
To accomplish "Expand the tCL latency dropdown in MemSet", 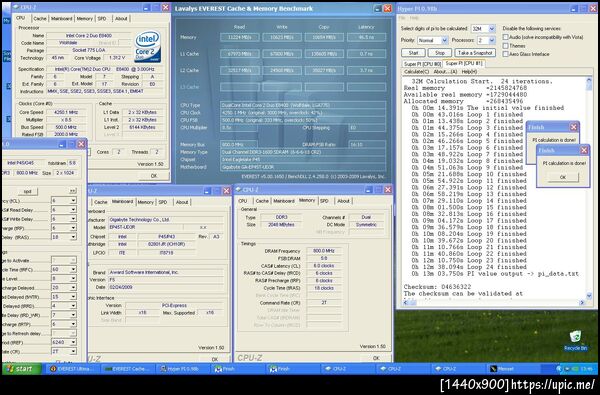I will pyautogui.click(x=73, y=201).
